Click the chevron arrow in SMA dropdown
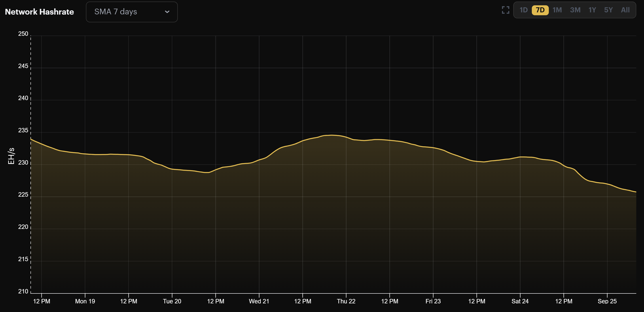644x312 pixels. point(167,12)
